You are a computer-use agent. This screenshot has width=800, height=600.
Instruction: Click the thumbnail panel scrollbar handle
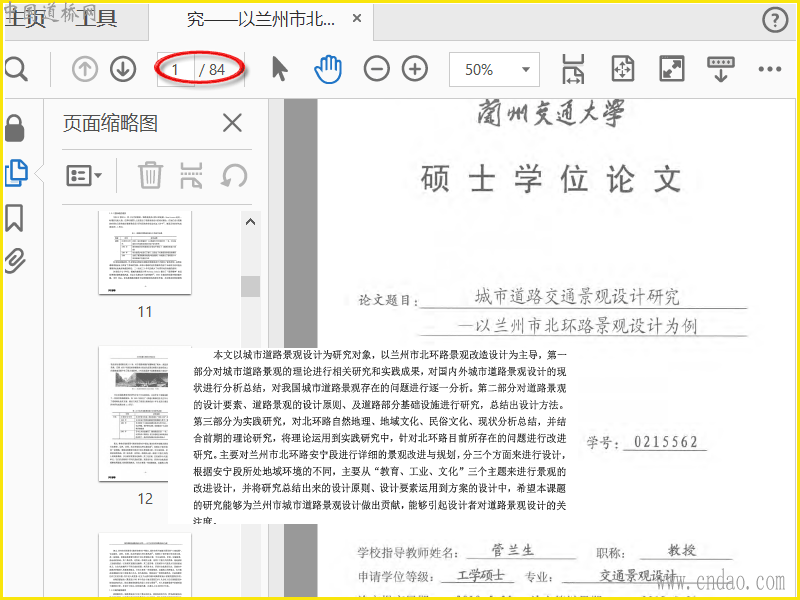pos(251,286)
